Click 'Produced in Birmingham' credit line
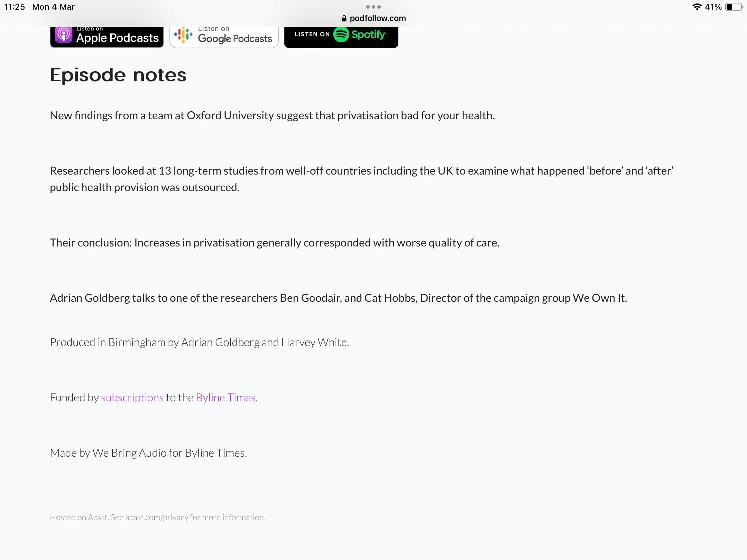 tap(200, 342)
